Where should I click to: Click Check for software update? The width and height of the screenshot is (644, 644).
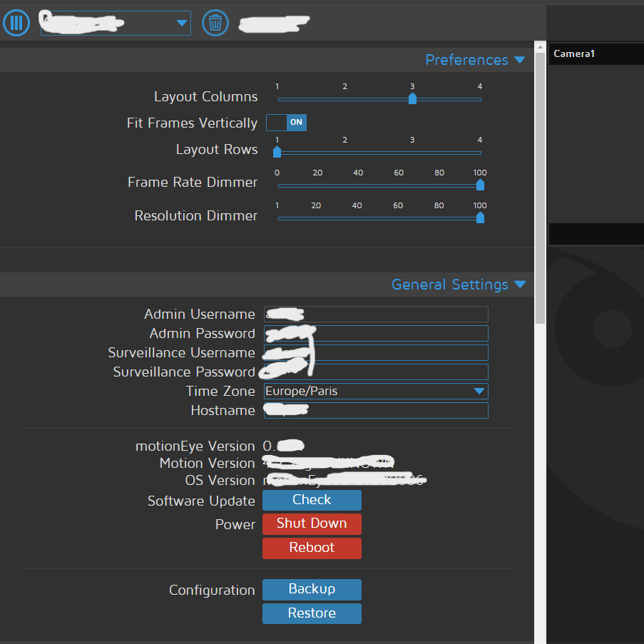click(x=312, y=500)
